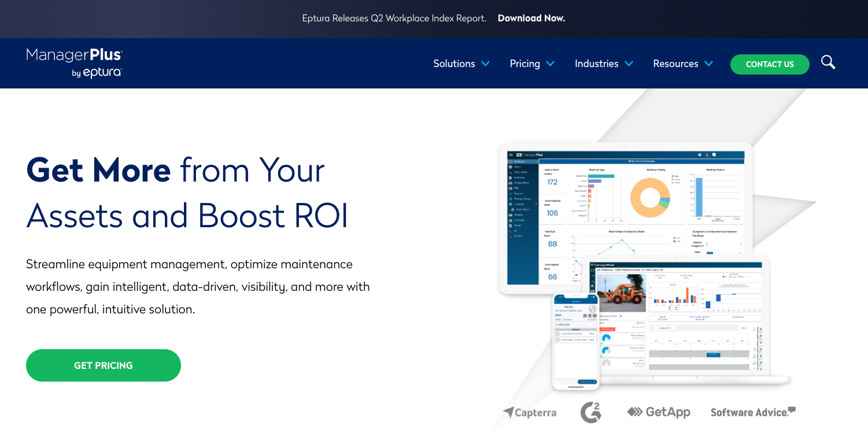Click the "Get More from Your" headline line
The width and height of the screenshot is (868, 429).
coord(176,170)
